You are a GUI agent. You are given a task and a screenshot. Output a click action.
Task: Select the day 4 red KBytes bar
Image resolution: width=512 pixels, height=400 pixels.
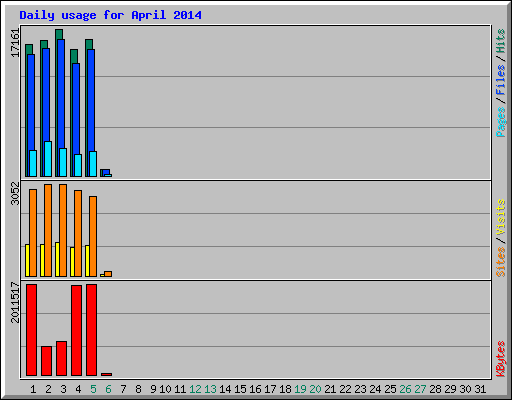pyautogui.click(x=76, y=330)
